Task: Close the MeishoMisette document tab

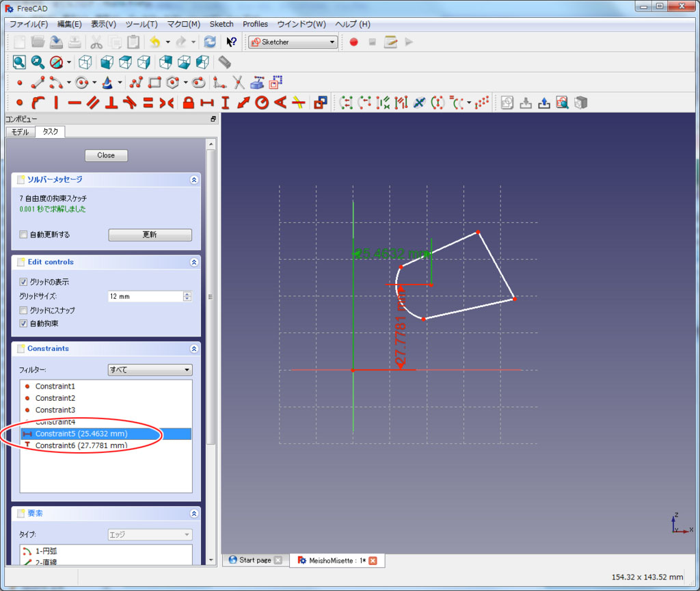Action: tap(373, 561)
